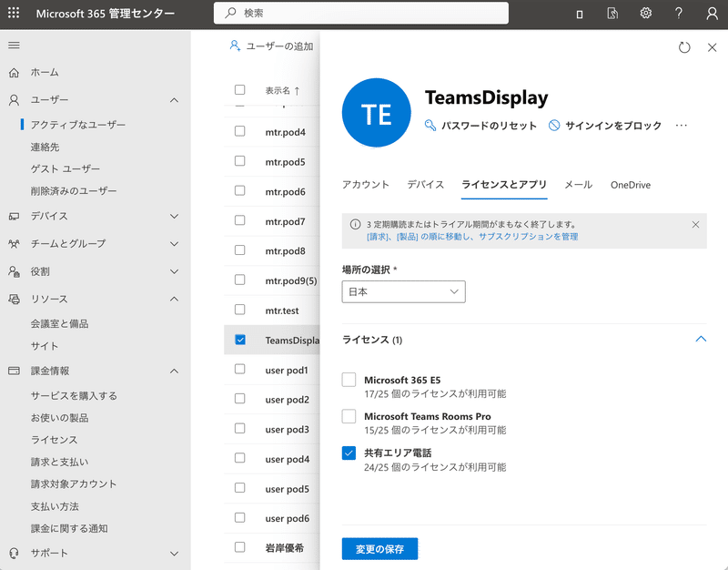Click the search magnifier icon

click(x=230, y=13)
